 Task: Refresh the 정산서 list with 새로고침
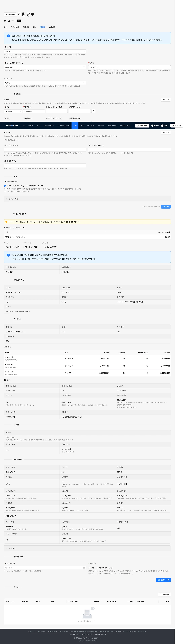[x=164, y=594]
